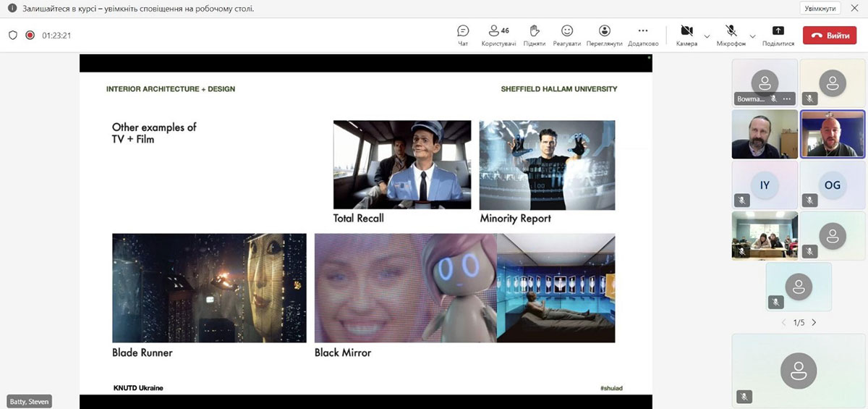Go to next page of participants
The width and height of the screenshot is (868, 409).
tap(814, 322)
